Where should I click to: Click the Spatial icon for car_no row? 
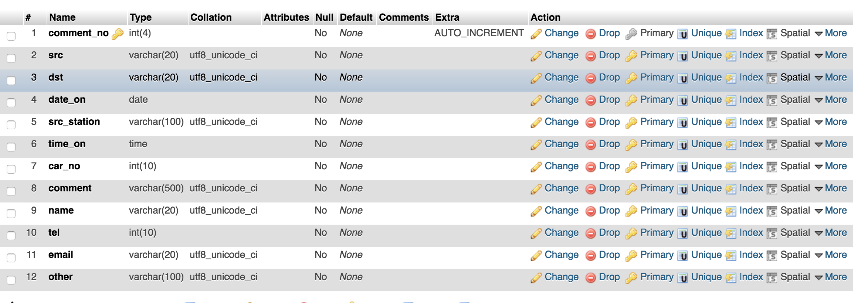pyautogui.click(x=772, y=167)
